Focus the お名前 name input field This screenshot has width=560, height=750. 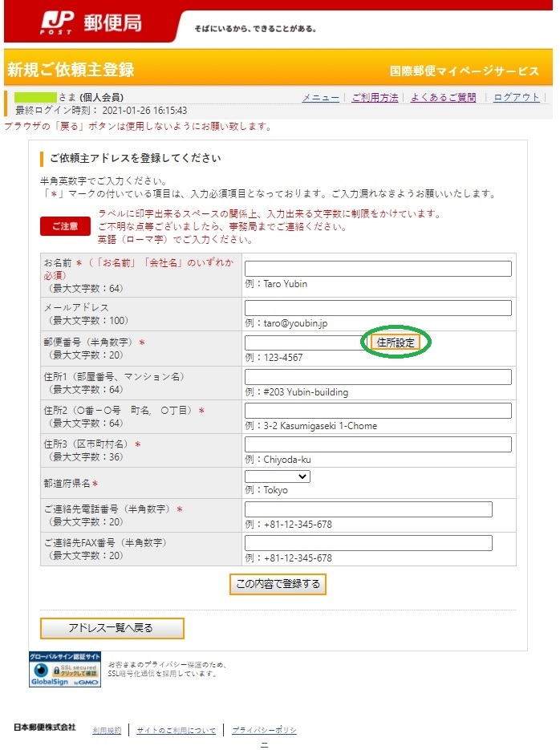pyautogui.click(x=378, y=269)
